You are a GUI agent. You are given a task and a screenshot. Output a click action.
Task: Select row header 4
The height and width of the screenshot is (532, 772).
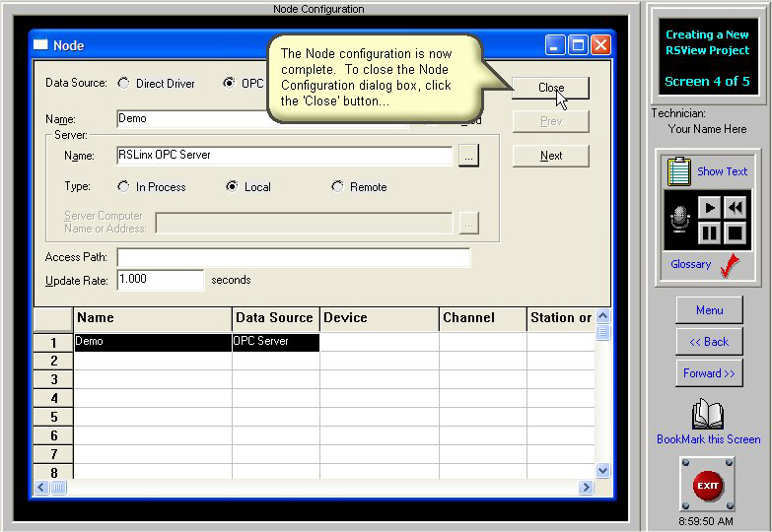[x=53, y=399]
